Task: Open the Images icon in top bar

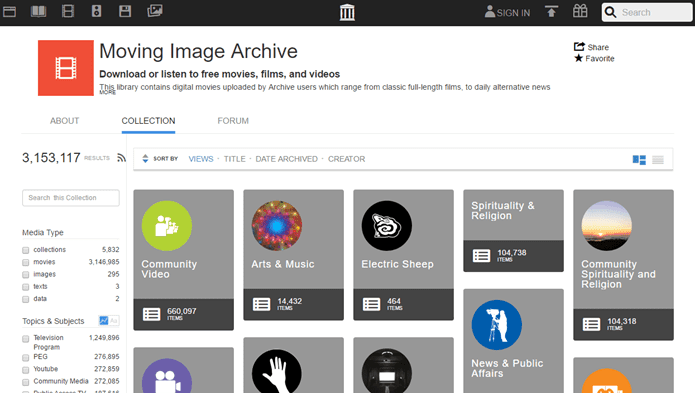Action: click(x=155, y=11)
